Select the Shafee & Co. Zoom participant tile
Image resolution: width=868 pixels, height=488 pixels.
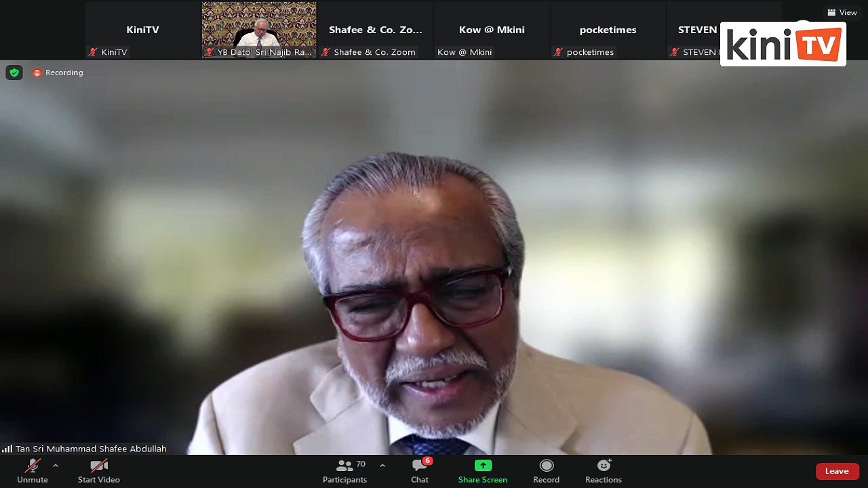(376, 30)
